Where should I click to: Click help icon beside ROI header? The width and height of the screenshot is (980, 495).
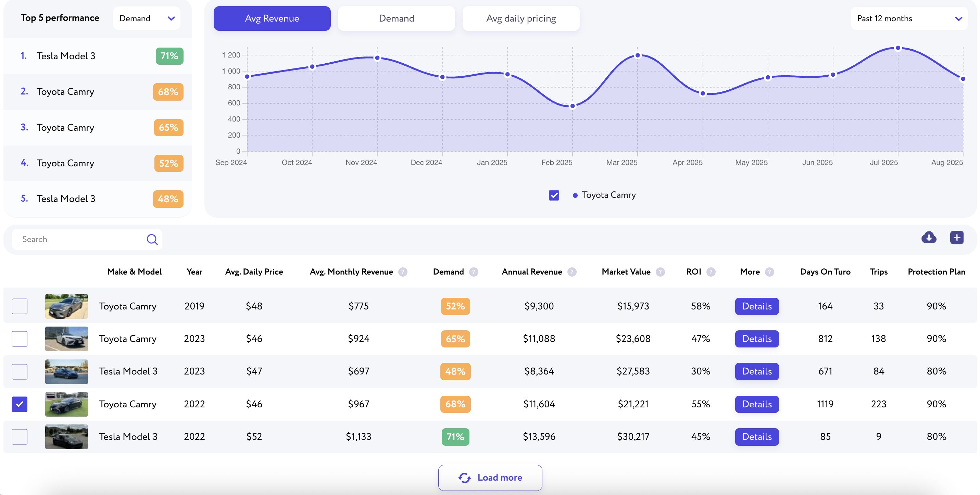pyautogui.click(x=711, y=272)
